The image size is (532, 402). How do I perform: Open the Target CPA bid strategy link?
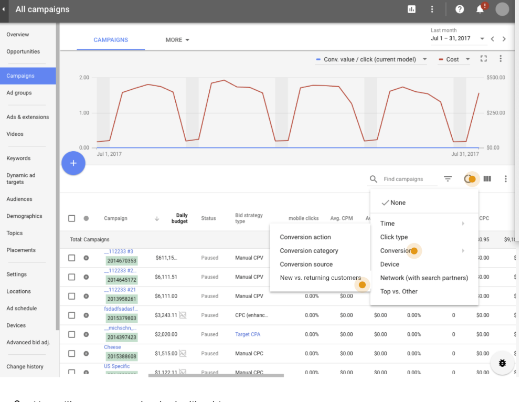248,334
